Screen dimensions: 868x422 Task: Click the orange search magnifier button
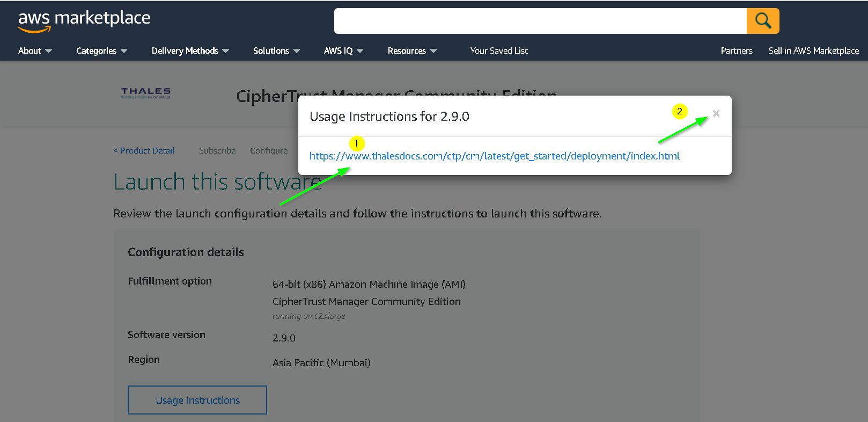pos(763,21)
